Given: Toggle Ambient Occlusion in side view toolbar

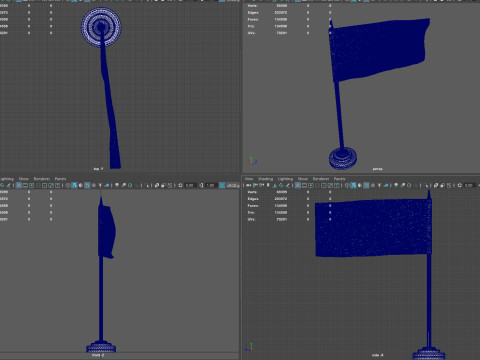Looking at the screenshot, I should (x=396, y=185).
